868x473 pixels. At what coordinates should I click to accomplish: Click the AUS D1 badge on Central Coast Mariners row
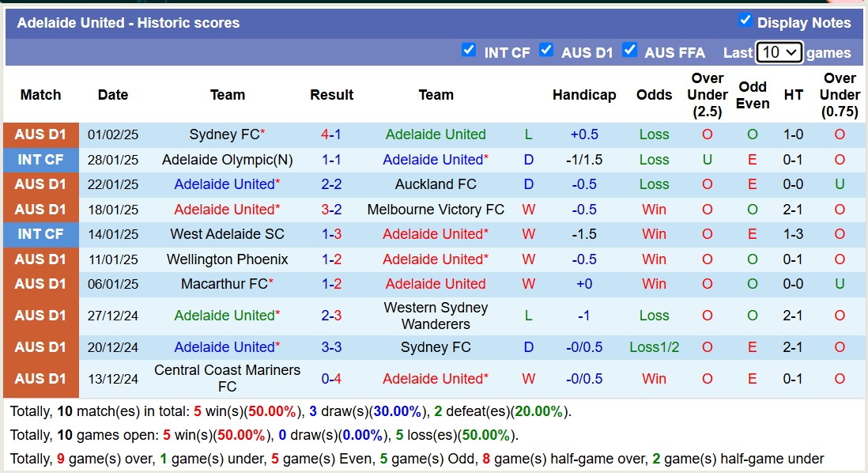[x=40, y=379]
